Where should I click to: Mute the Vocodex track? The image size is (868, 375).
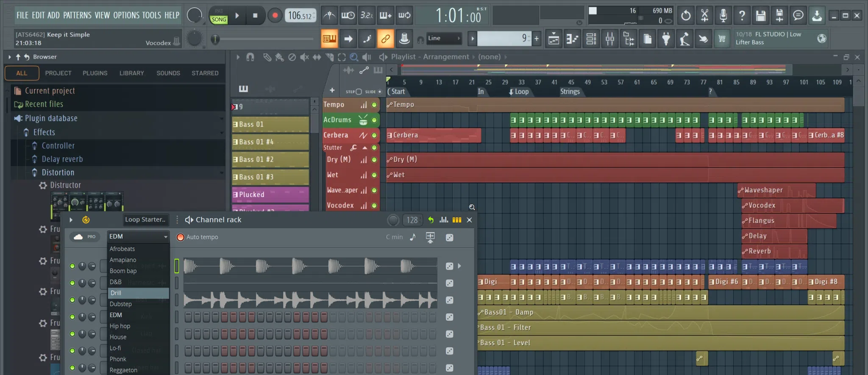pyautogui.click(x=374, y=206)
